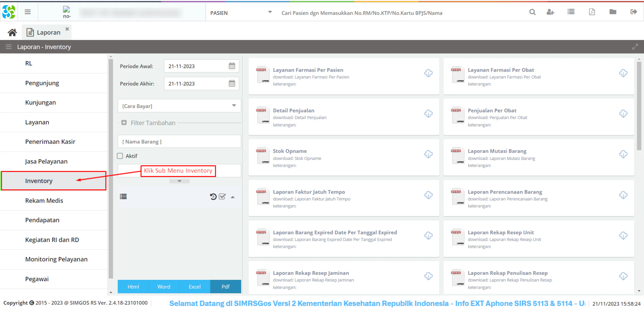The height and width of the screenshot is (310, 644).
Task: Toggle the Aktif checkbox
Action: pyautogui.click(x=120, y=156)
